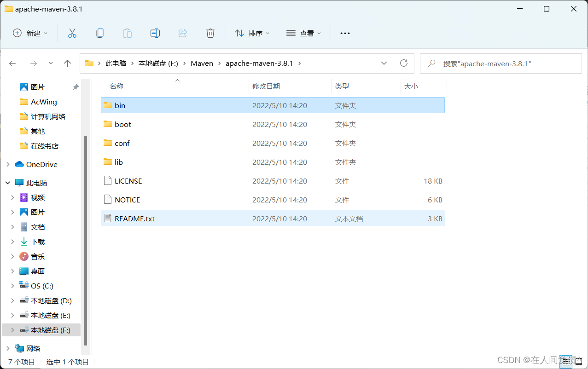Go forward with the right arrow

coord(33,63)
